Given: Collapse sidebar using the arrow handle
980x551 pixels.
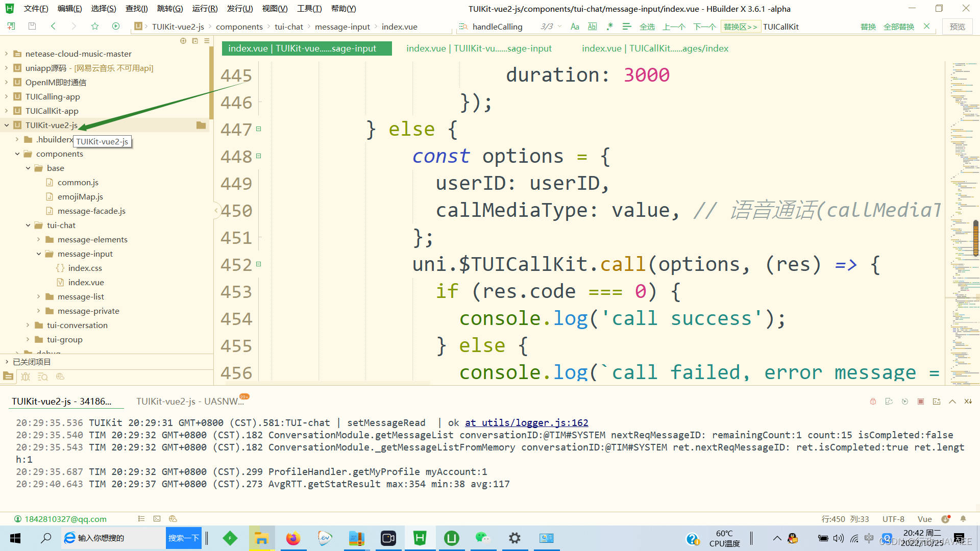Looking at the screenshot, I should pyautogui.click(x=216, y=210).
